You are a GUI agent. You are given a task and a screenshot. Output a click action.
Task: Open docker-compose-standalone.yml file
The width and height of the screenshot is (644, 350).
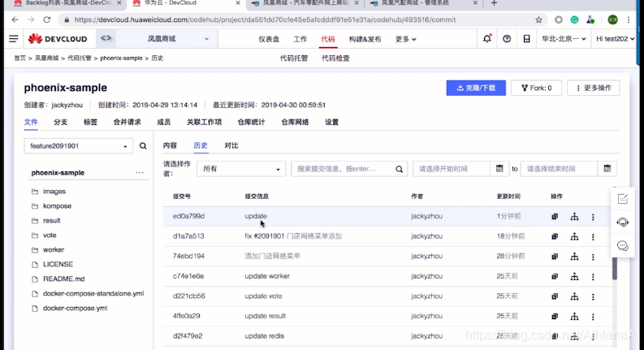tap(93, 293)
